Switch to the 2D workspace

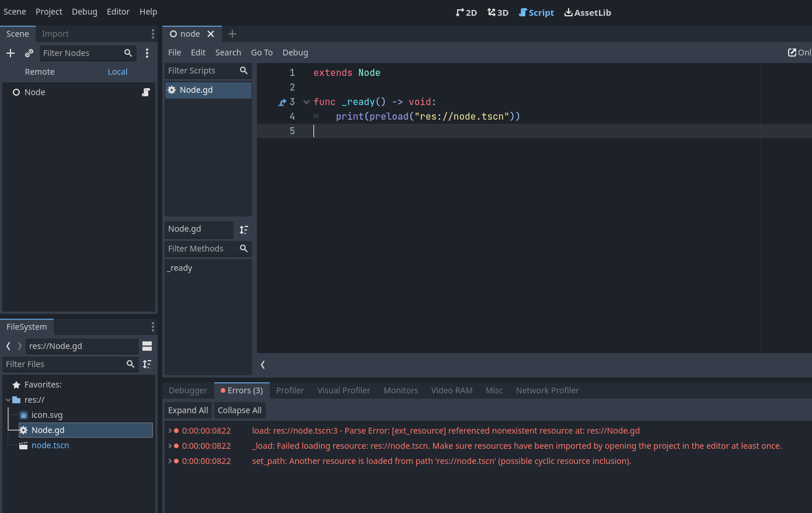466,12
